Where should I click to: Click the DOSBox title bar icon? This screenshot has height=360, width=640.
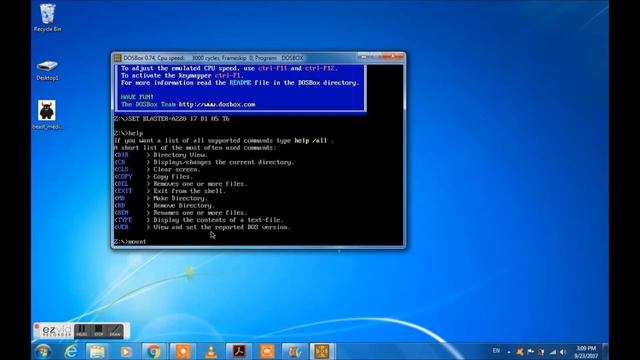(118, 58)
